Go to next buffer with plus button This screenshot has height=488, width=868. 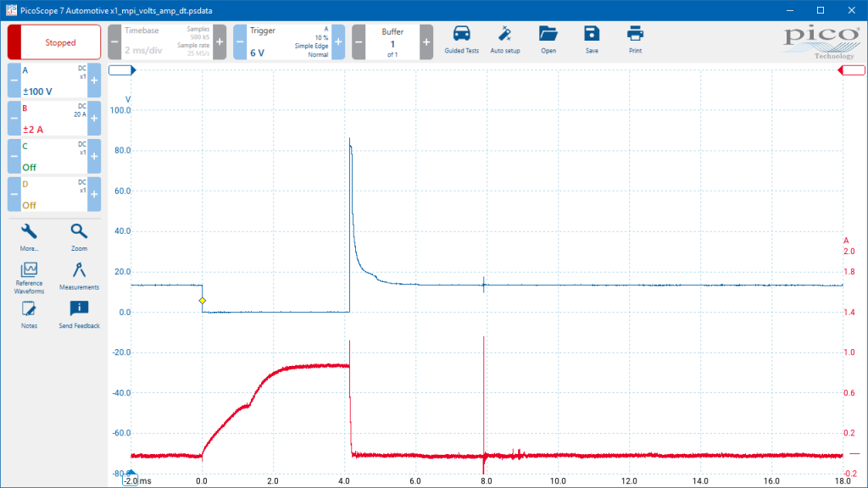(x=426, y=42)
